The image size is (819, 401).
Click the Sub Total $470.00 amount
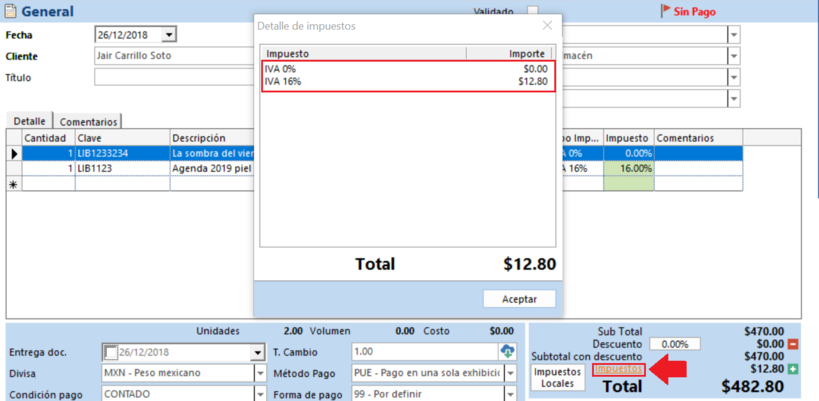(x=764, y=332)
